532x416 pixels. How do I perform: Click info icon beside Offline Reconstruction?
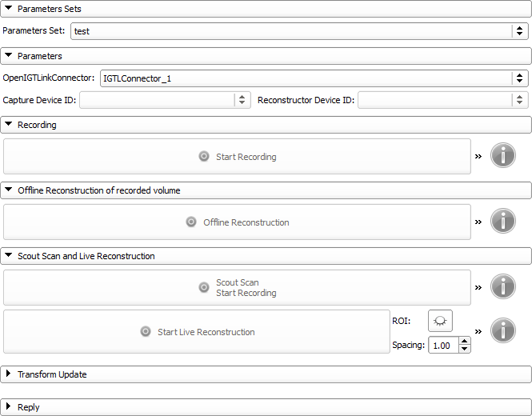[502, 222]
